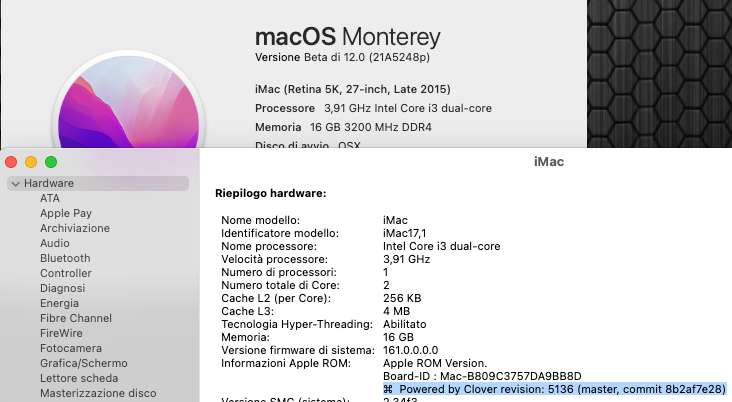Image resolution: width=732 pixels, height=402 pixels.
Task: Click the macOS Monterey logo image
Action: click(x=128, y=100)
